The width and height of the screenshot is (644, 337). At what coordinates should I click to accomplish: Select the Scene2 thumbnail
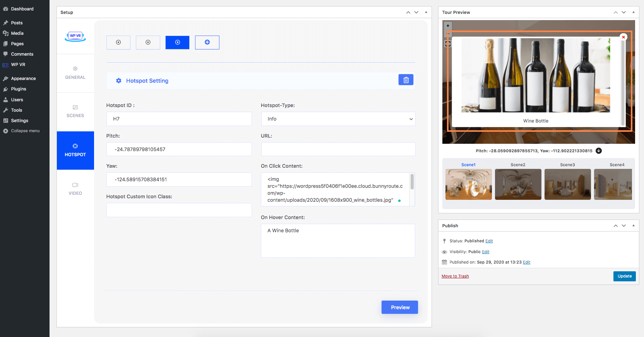[x=518, y=184]
